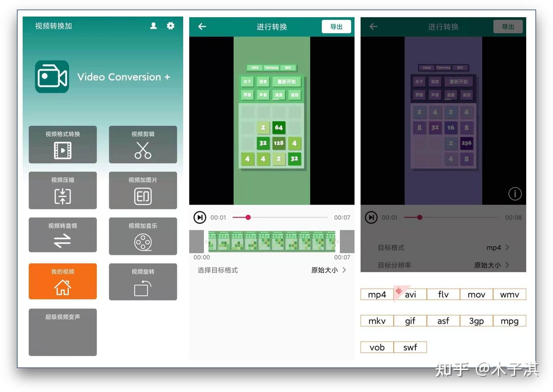
Task: Open 视频加图片 tile
Action: point(143,190)
